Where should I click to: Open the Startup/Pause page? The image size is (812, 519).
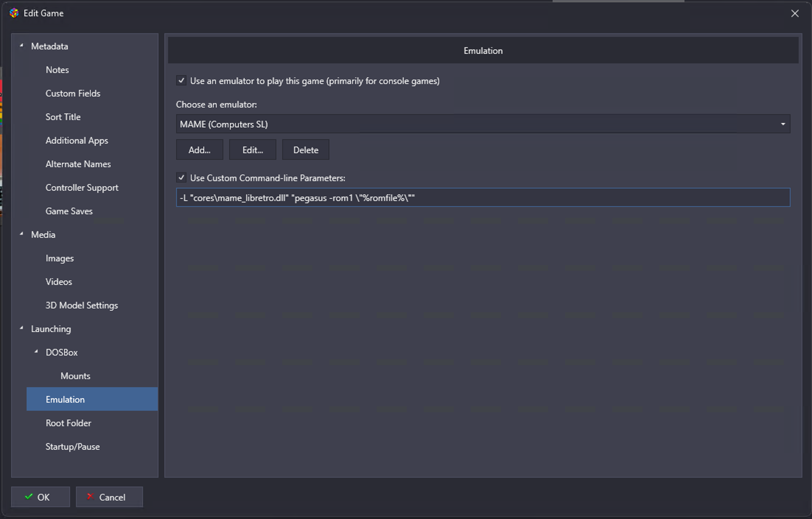coord(73,447)
